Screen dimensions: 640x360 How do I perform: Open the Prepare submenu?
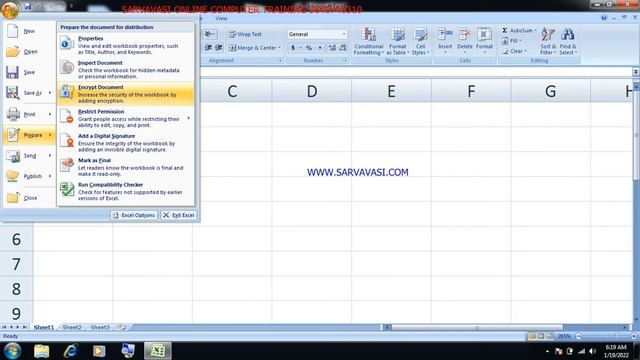click(29, 135)
